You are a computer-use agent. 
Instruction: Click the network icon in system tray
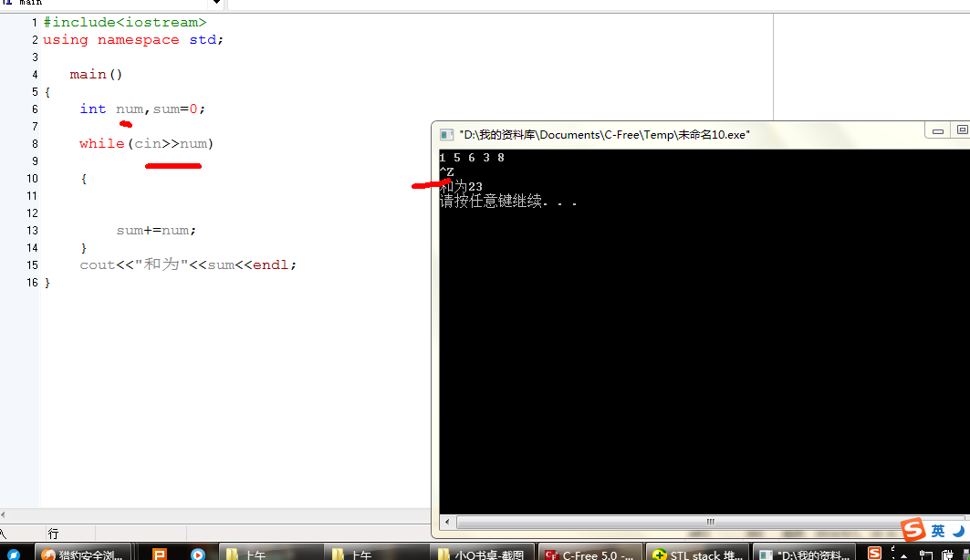(925, 555)
